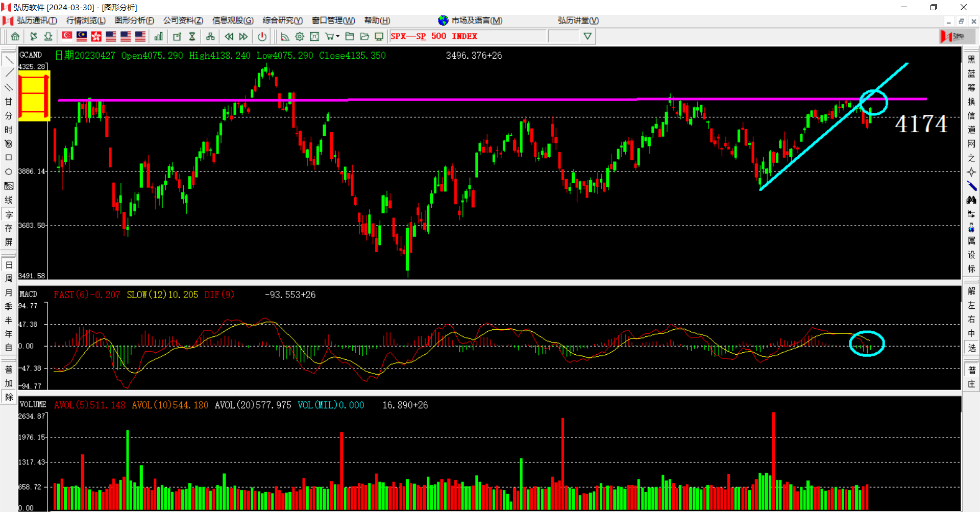Expand the symbol dropdown triangle button
This screenshot has height=512, width=980.
point(587,36)
